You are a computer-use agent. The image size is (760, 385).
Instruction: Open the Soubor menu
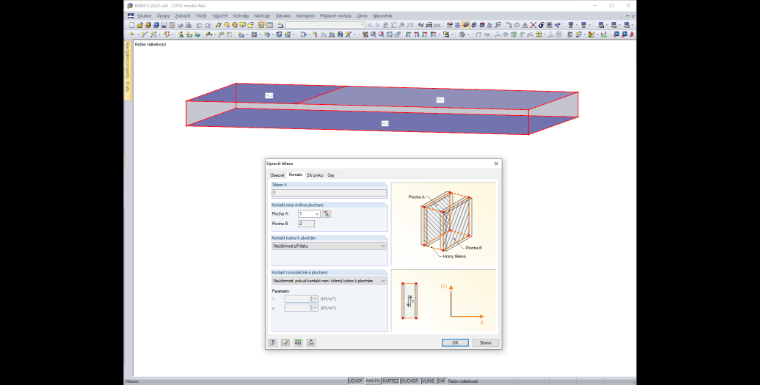[x=144, y=16]
